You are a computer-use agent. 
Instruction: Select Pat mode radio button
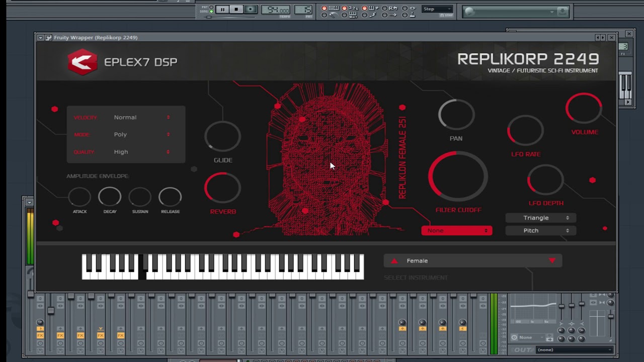click(211, 7)
